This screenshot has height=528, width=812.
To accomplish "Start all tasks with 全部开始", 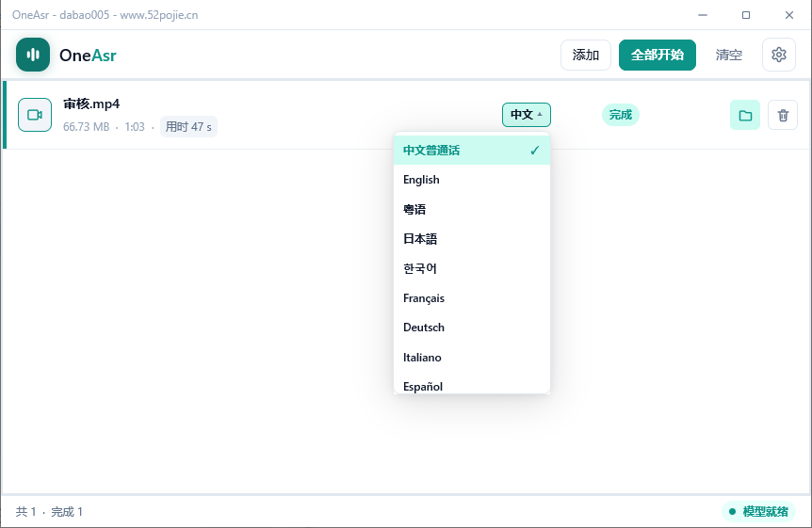I will point(658,55).
